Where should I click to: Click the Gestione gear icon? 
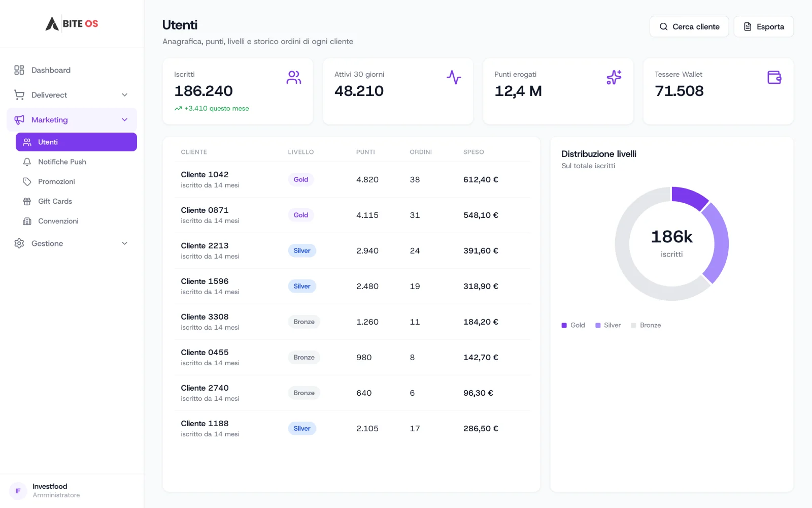pyautogui.click(x=19, y=243)
